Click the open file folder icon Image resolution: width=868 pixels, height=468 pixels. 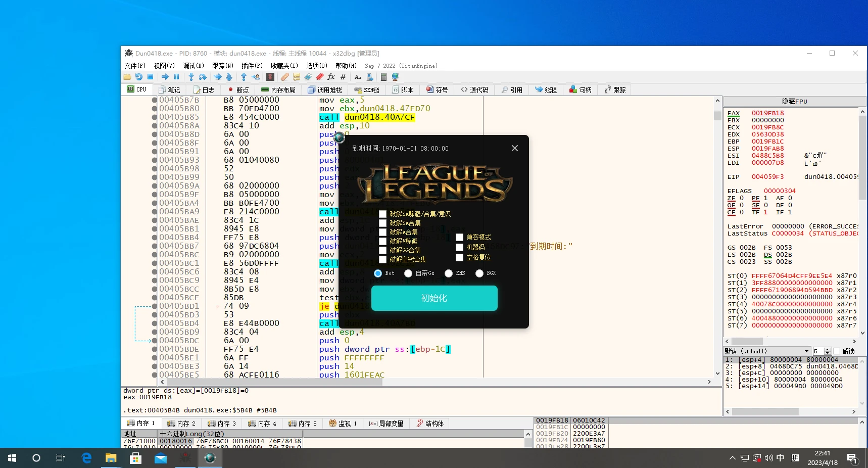click(127, 77)
